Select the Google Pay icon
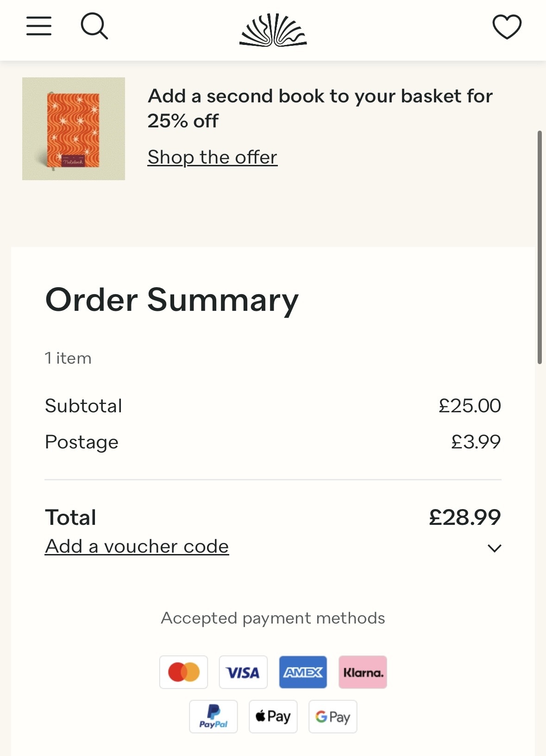Viewport: 546px width, 756px height. [x=333, y=716]
